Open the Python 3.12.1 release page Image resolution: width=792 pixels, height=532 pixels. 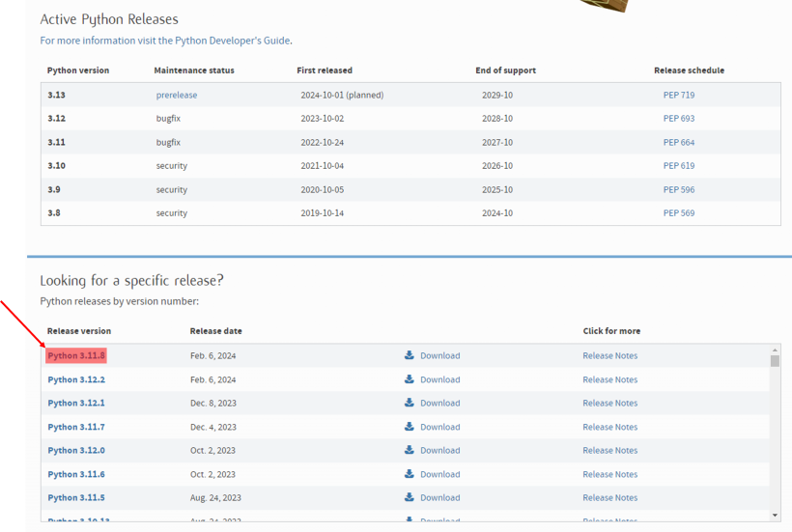pyautogui.click(x=76, y=403)
